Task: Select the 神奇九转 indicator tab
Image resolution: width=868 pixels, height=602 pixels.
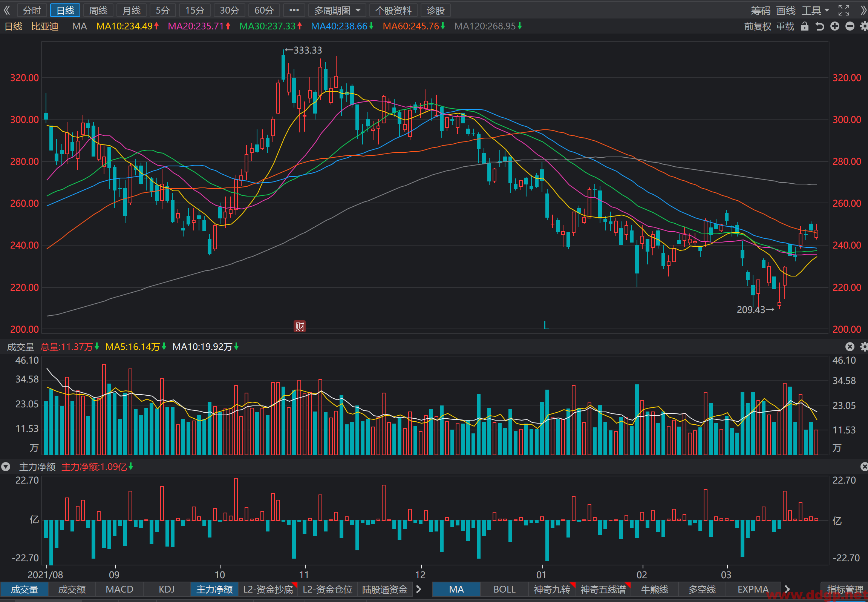Action: coord(552,589)
